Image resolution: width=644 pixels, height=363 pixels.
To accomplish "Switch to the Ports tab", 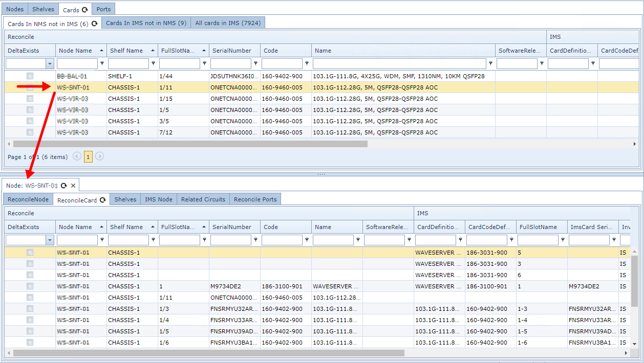I will click(x=104, y=9).
